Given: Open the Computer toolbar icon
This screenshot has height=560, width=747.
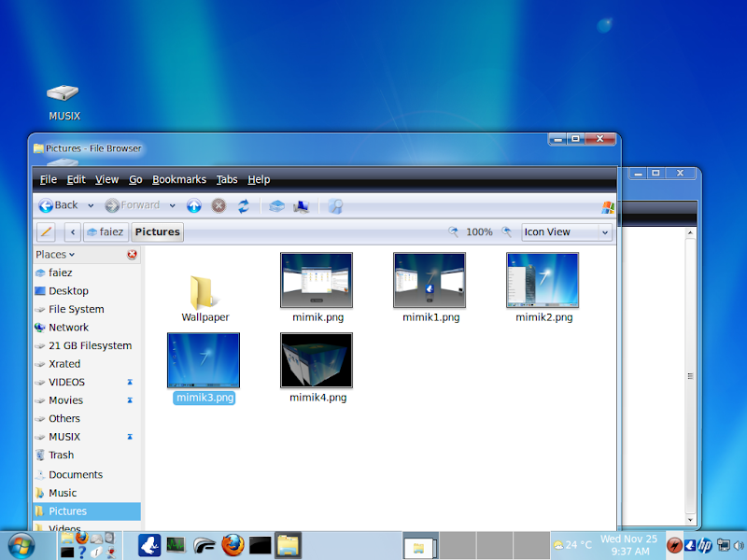Looking at the screenshot, I should [x=302, y=205].
